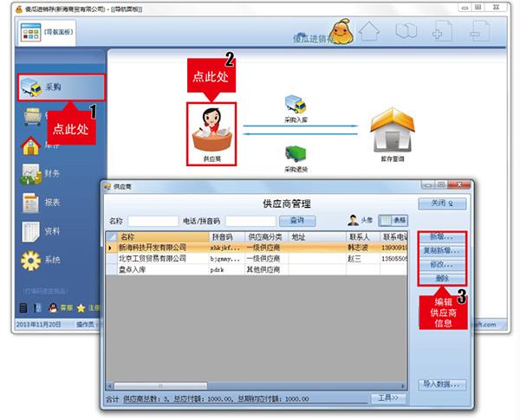Click the 名称 name input field
The width and height of the screenshot is (520, 420).
click(153, 221)
